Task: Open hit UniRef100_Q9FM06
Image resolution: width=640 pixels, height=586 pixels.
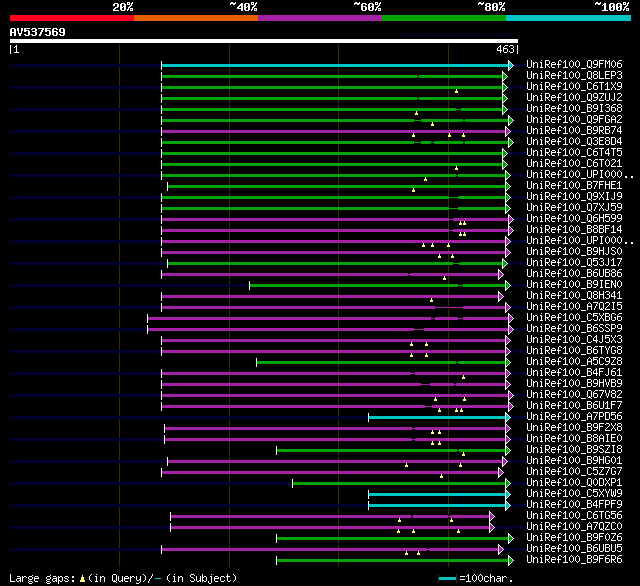Action: 574,64
